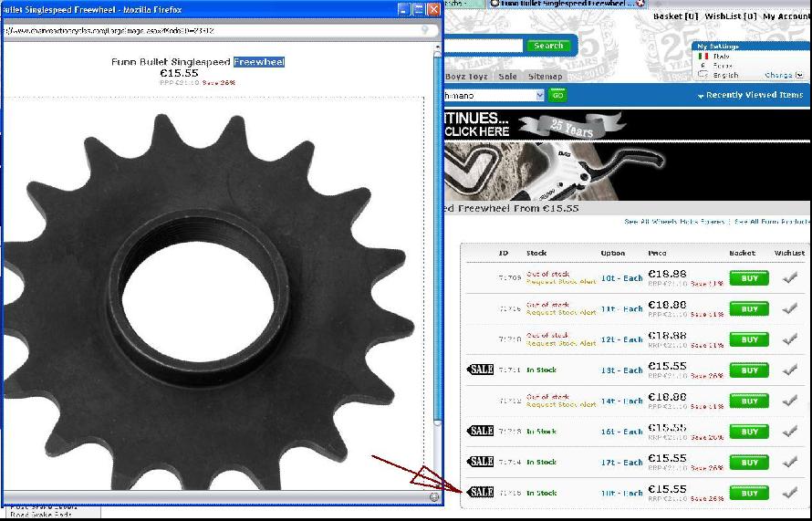Click the €15.55 price in the popup
The width and height of the screenshot is (812, 521).
tap(179, 74)
